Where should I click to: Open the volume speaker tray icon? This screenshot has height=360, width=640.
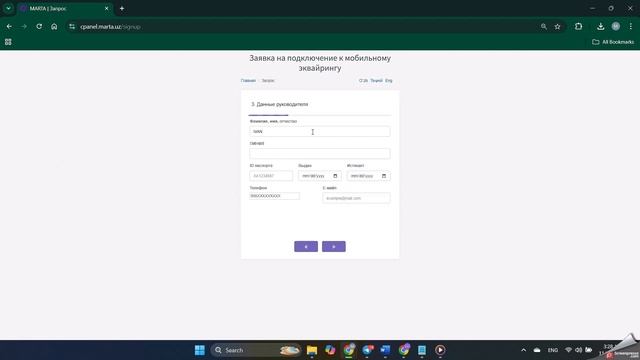[578, 350]
